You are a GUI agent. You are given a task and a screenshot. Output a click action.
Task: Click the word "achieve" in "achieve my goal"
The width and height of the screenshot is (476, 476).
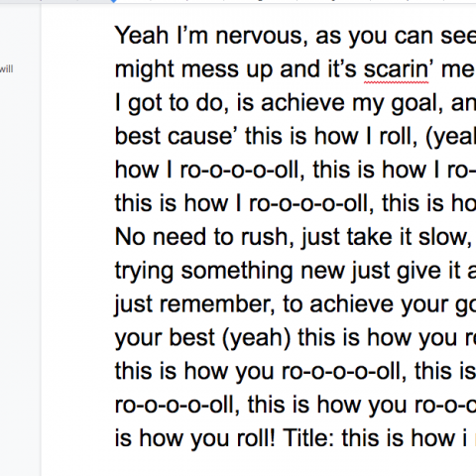[x=302, y=103]
